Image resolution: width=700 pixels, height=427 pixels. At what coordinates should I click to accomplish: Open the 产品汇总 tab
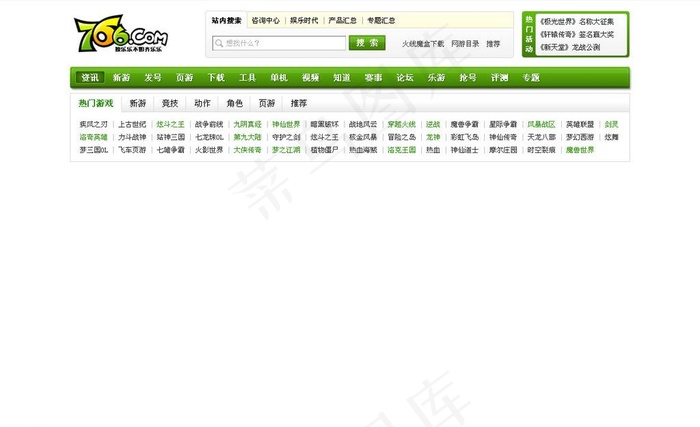tap(342, 21)
